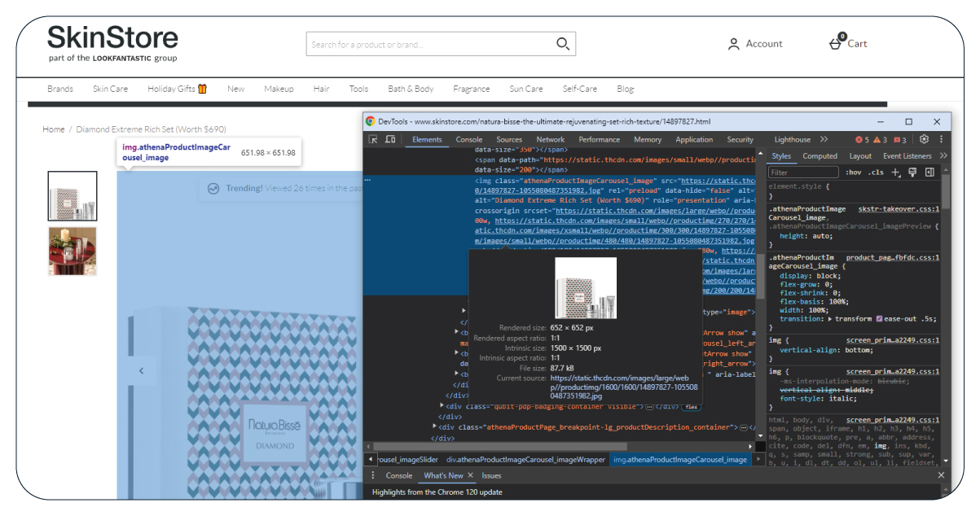Click the elements panel horizontal scrollbar

point(500,446)
